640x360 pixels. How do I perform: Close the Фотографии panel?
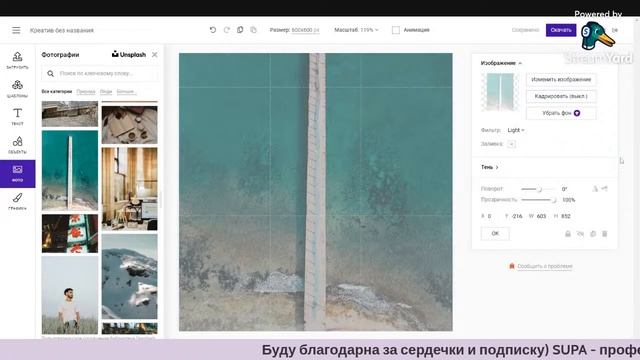click(x=155, y=54)
